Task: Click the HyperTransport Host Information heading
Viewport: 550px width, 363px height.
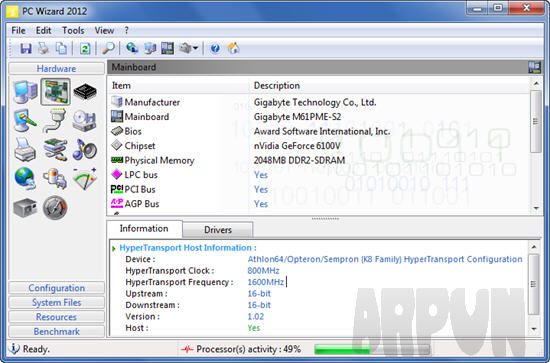Action: tap(188, 248)
